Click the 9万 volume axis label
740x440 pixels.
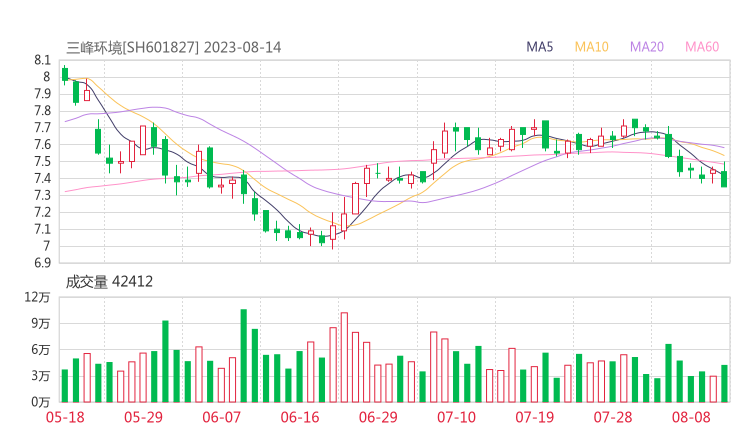[x=41, y=323]
